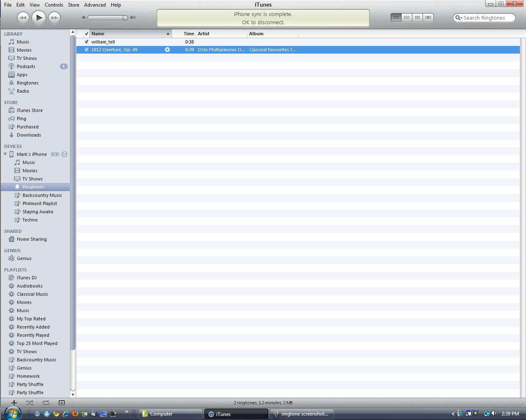The height and width of the screenshot is (420, 526).
Task: Switch to Cover Flow view
Action: click(x=428, y=18)
